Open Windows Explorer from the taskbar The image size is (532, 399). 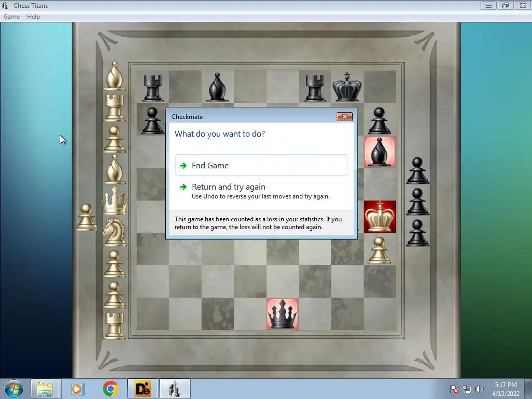coord(45,389)
